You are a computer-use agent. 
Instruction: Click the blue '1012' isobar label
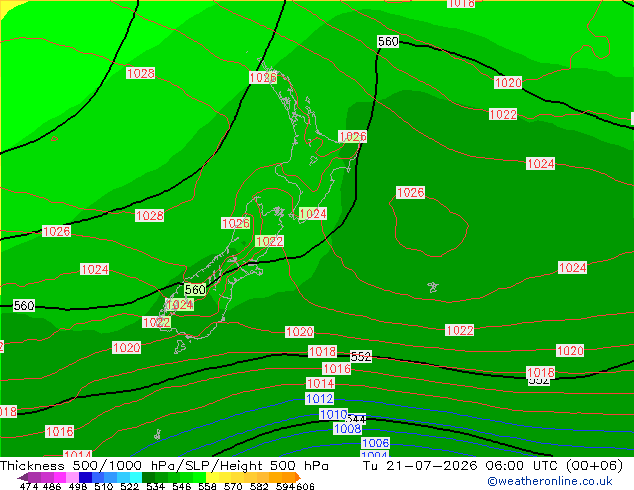pyautogui.click(x=319, y=399)
